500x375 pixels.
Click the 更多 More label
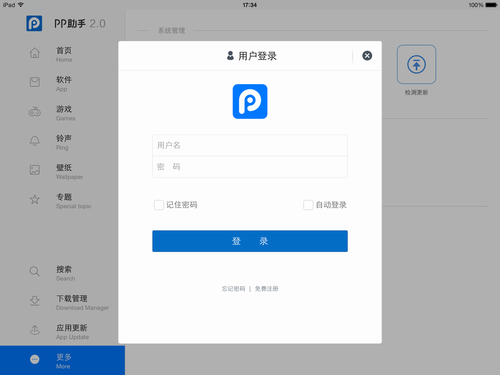click(x=64, y=361)
